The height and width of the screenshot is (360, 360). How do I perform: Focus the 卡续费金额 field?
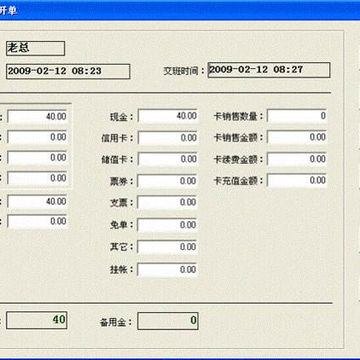297,159
